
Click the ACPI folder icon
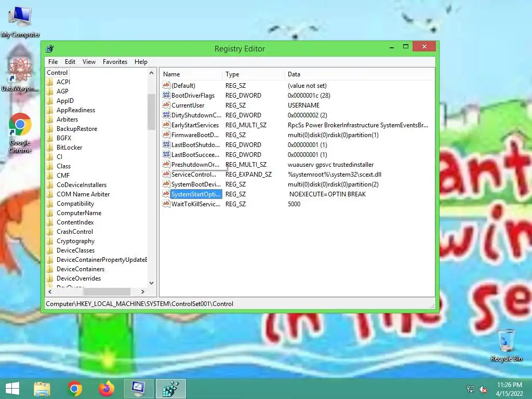pyautogui.click(x=50, y=82)
